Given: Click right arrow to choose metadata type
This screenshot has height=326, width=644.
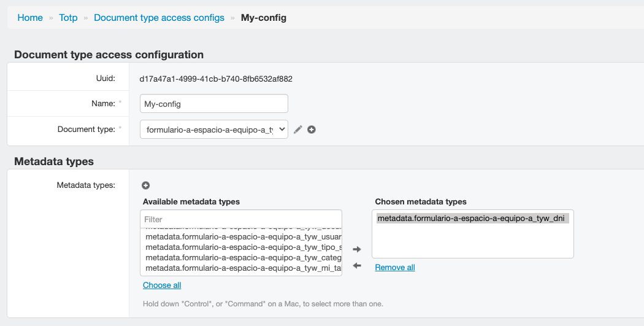Looking at the screenshot, I should [x=358, y=249].
